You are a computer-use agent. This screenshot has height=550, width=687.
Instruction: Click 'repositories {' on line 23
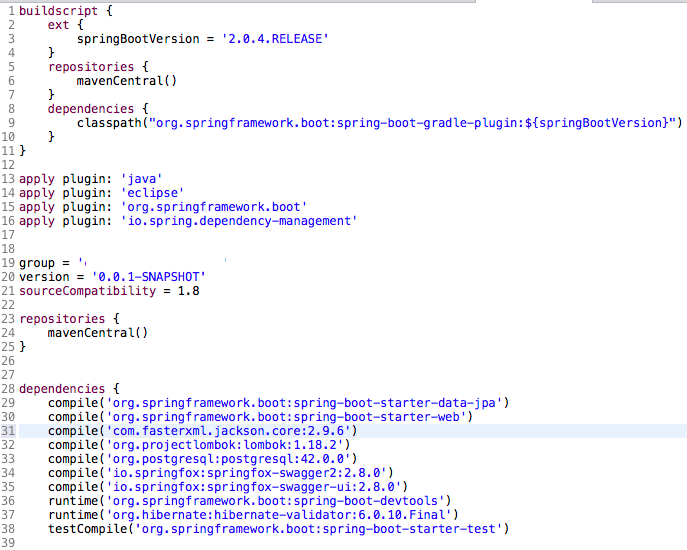pyautogui.click(x=69, y=319)
